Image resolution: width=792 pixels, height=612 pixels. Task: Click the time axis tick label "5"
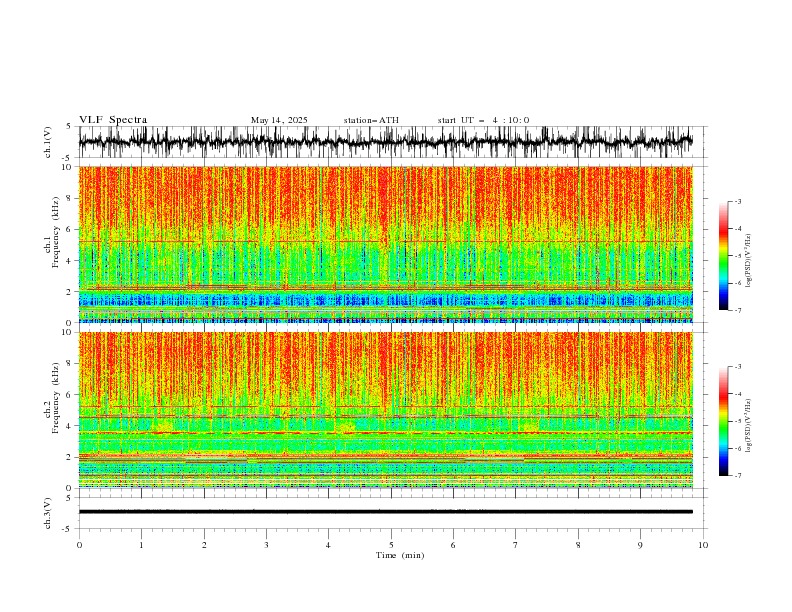(x=391, y=545)
